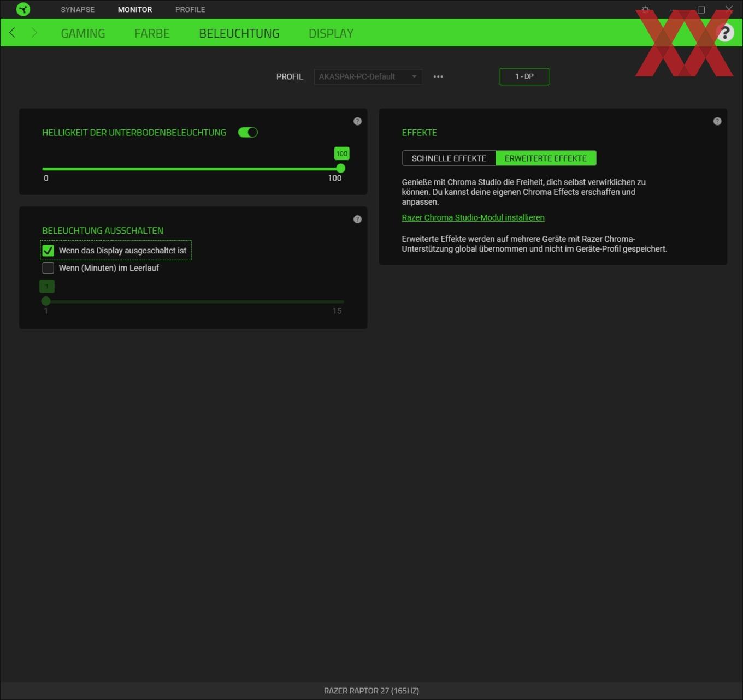The image size is (743, 700).
Task: Click the brightness slider handle at 100
Action: point(341,168)
